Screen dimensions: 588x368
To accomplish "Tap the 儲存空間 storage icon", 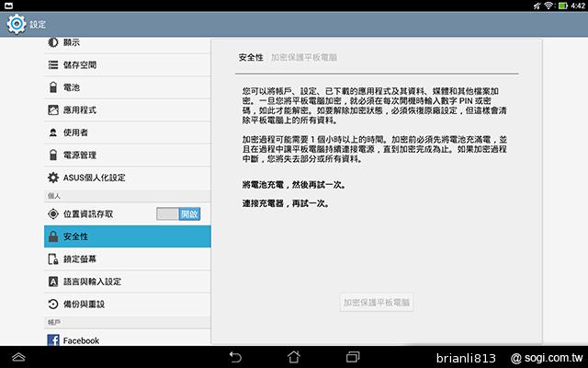I will click(53, 65).
